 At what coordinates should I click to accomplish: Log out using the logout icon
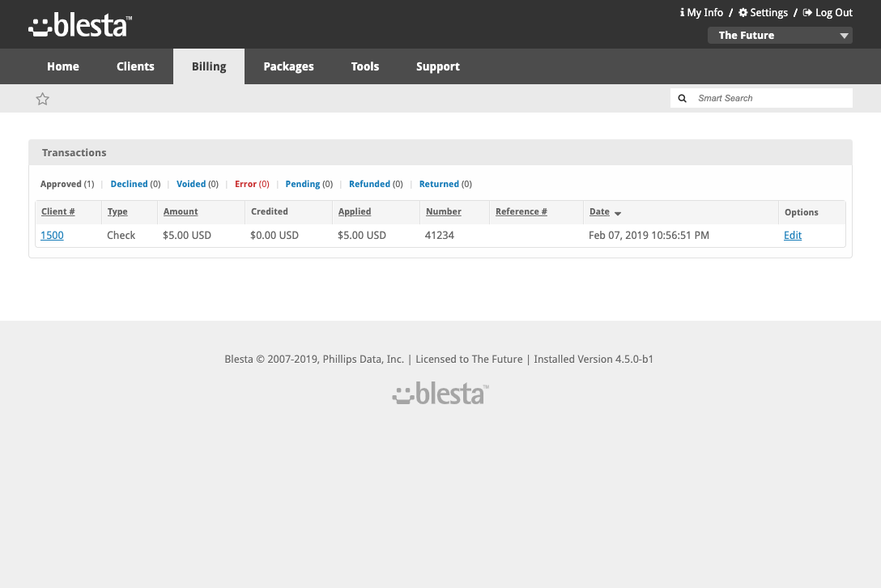coord(807,12)
